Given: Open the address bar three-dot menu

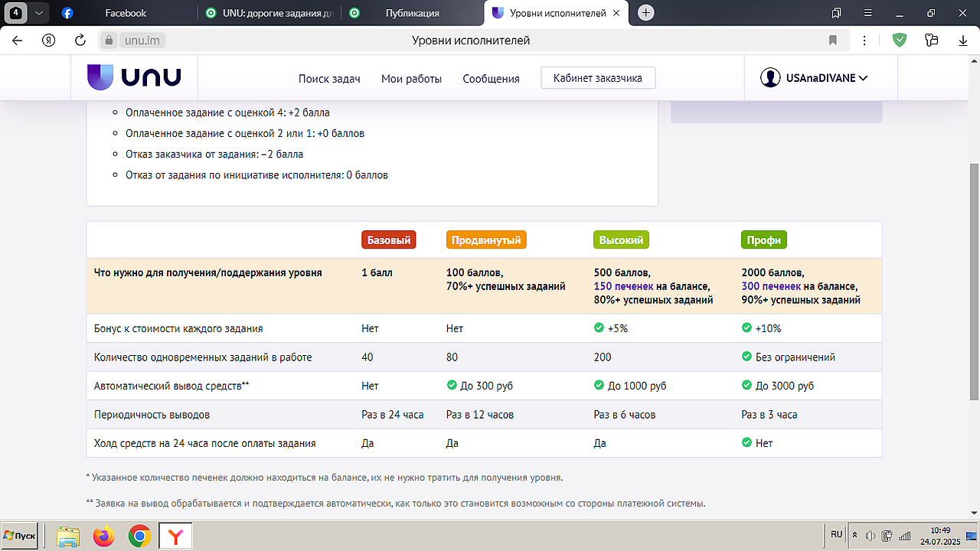Looking at the screenshot, I should [x=864, y=41].
